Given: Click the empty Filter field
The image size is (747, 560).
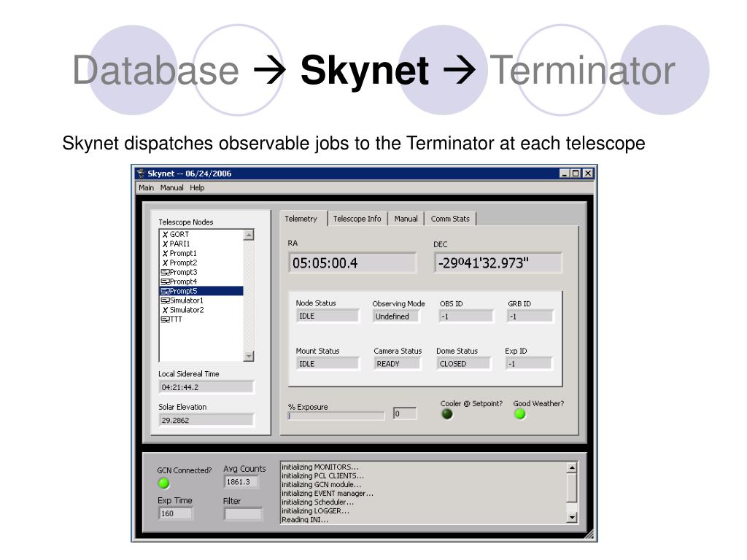Looking at the screenshot, I should 243,514.
